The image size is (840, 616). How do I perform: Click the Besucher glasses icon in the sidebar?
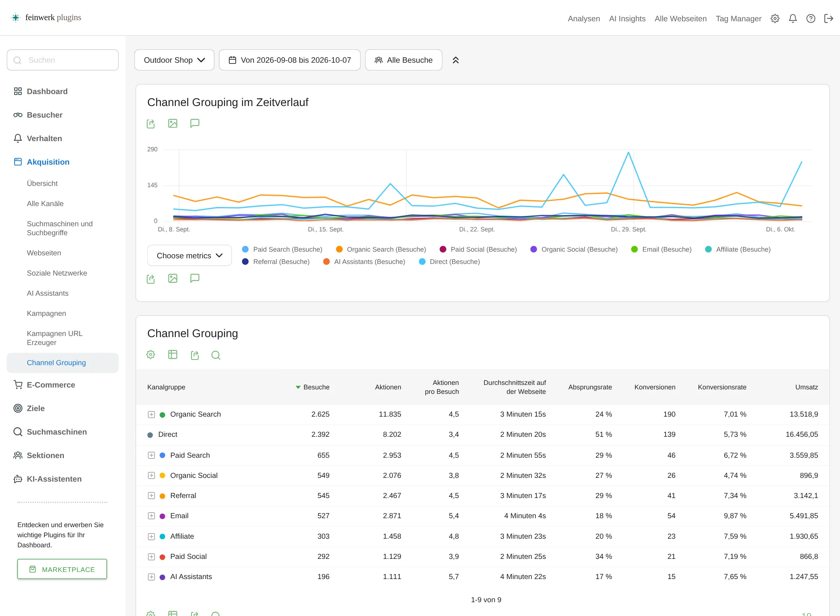coord(18,115)
